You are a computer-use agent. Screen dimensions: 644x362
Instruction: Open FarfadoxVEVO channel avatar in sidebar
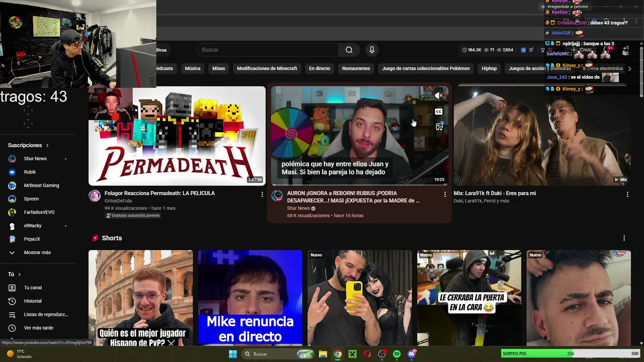tap(12, 212)
